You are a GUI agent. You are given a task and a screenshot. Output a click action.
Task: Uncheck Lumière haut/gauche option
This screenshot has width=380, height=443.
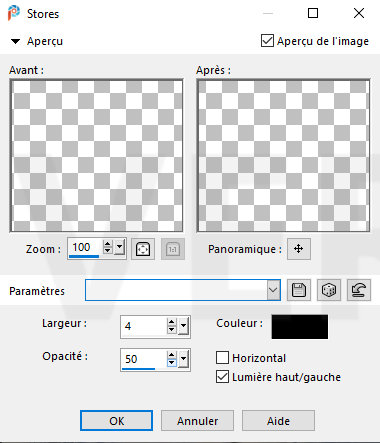(x=222, y=377)
